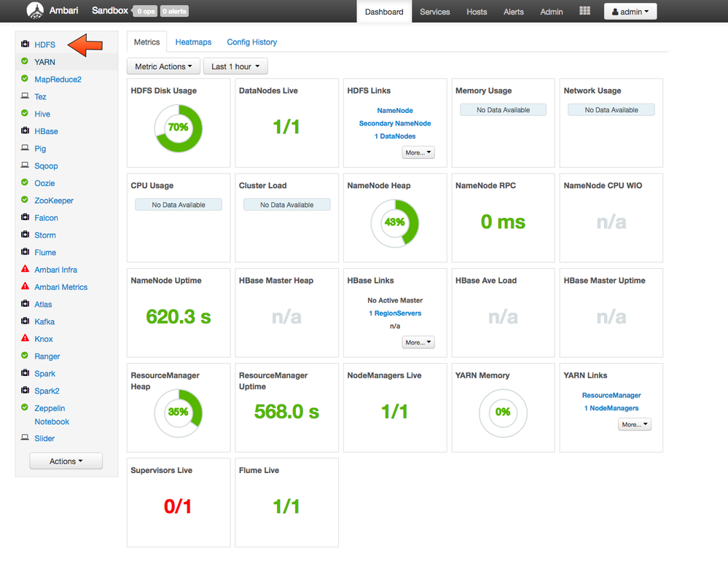The width and height of the screenshot is (728, 567).
Task: Click the DataNodes Live 1/1 value
Action: [286, 127]
